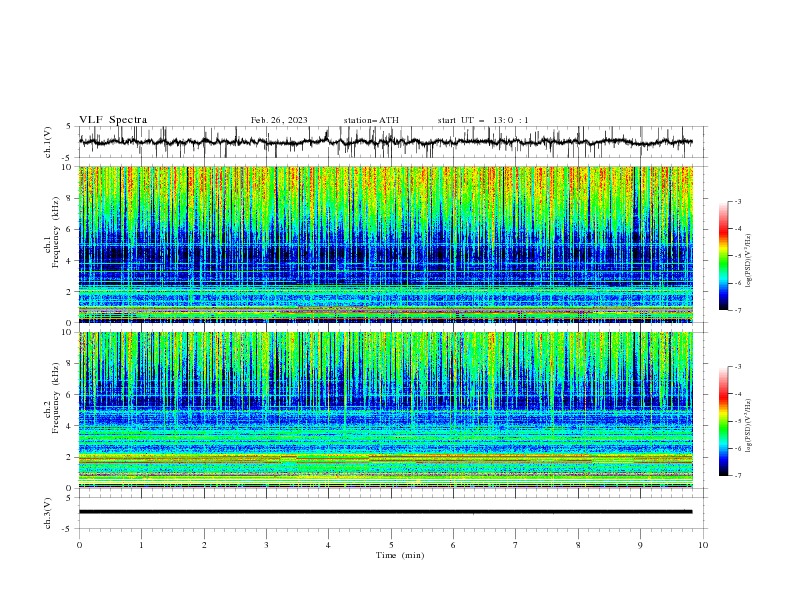Click the time axis tick label '0'

coord(79,545)
